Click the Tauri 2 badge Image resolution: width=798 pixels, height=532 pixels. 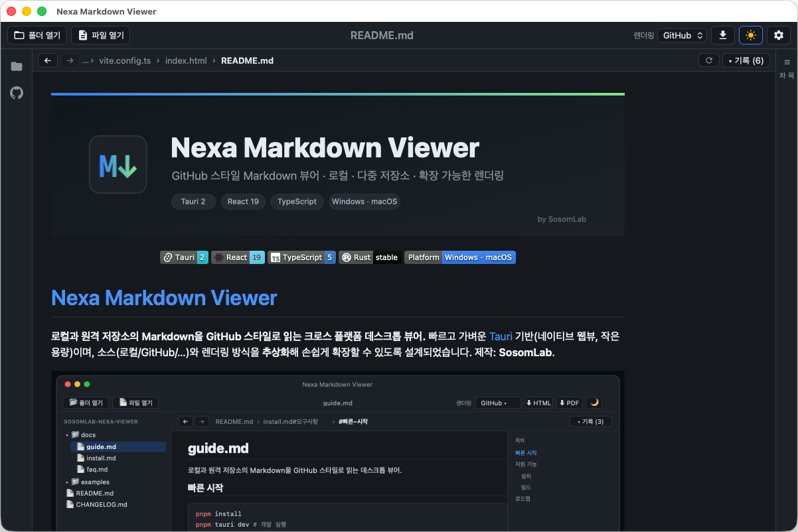coord(184,257)
